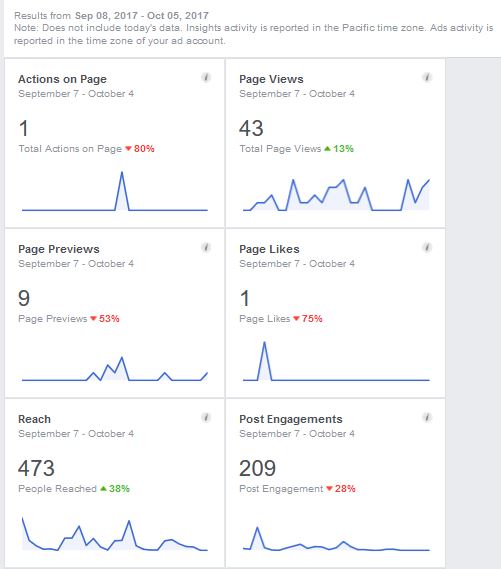Viewport: 501px width, 569px height.
Task: Select the 473 People Reached value
Action: (x=36, y=468)
